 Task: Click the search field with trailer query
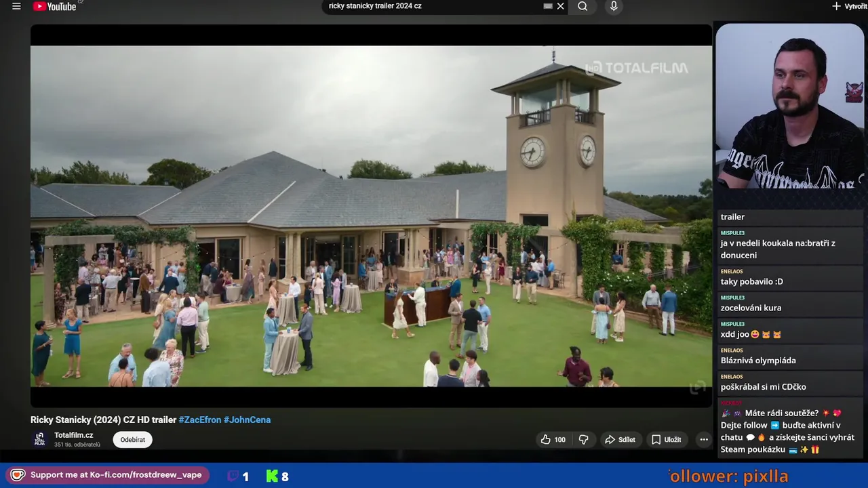pos(434,6)
